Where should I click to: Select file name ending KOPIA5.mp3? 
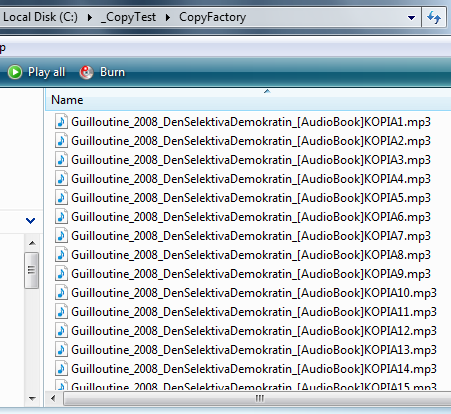[x=251, y=198]
